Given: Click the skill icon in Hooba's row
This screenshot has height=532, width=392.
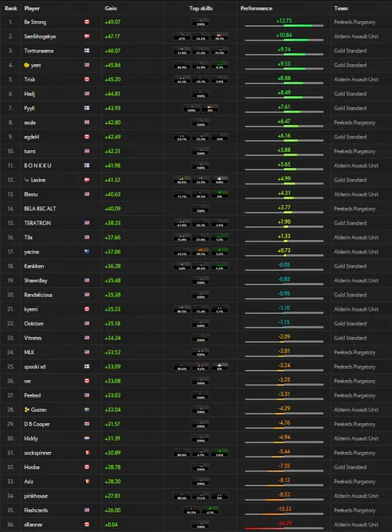Looking at the screenshot, I should coord(200,467).
